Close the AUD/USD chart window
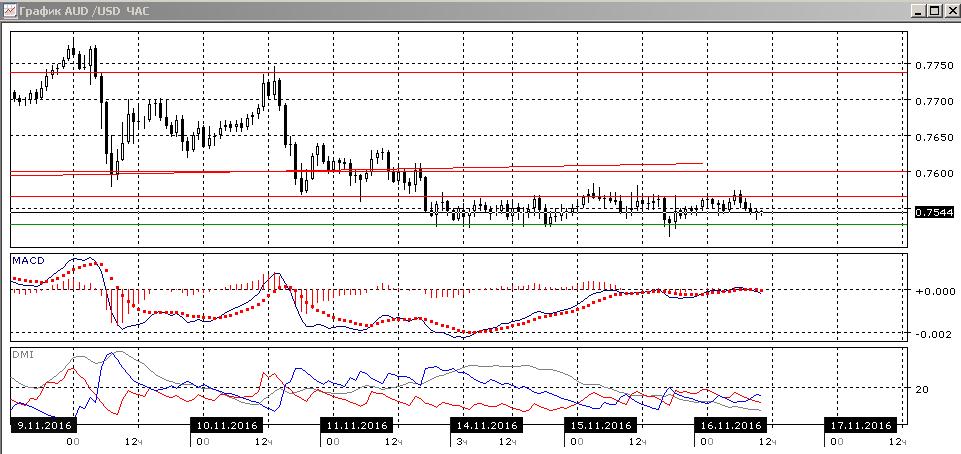The height and width of the screenshot is (454, 961). [x=950, y=10]
